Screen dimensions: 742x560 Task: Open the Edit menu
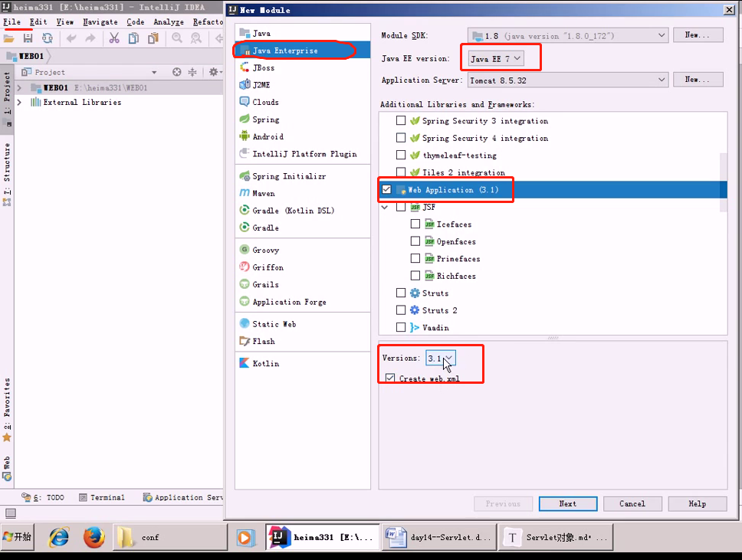pos(38,21)
